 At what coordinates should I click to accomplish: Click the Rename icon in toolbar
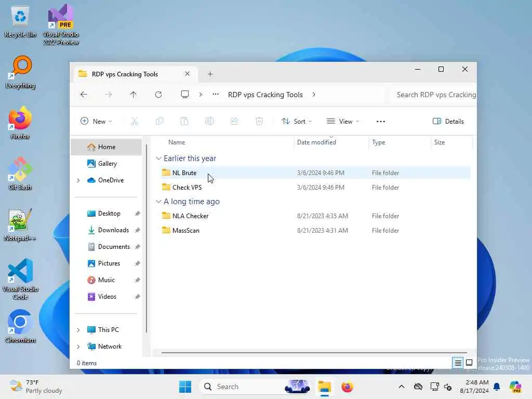(209, 121)
